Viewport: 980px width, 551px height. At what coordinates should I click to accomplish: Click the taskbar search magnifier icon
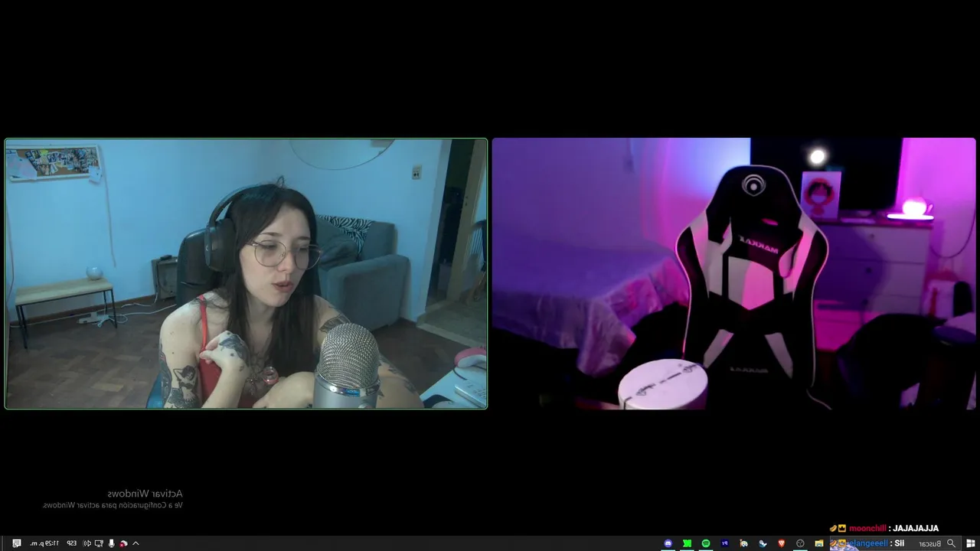pyautogui.click(x=951, y=543)
